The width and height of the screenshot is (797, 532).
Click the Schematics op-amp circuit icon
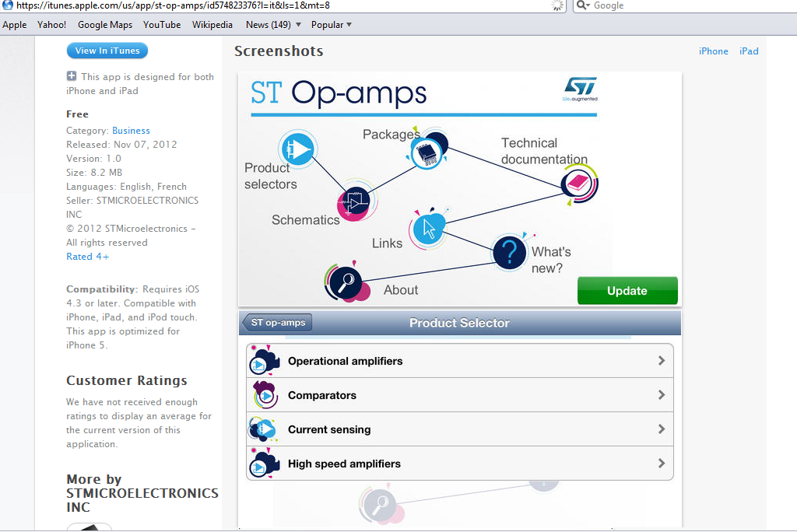[356, 201]
